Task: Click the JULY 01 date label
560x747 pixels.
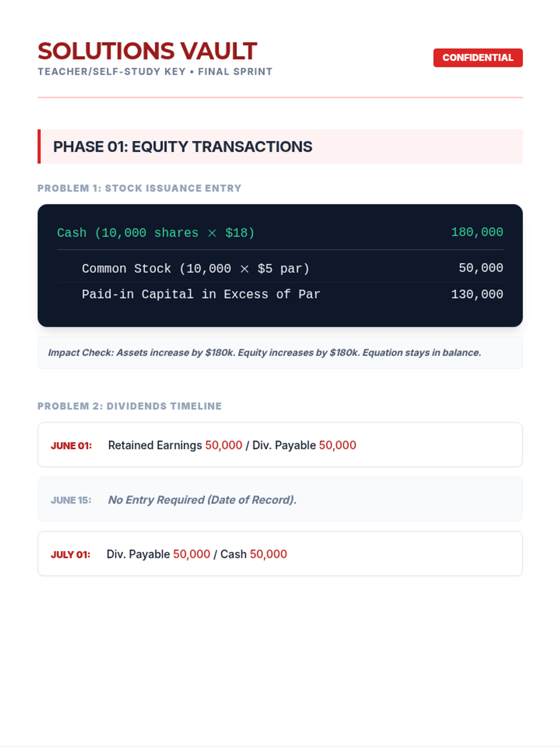Action: coord(70,555)
